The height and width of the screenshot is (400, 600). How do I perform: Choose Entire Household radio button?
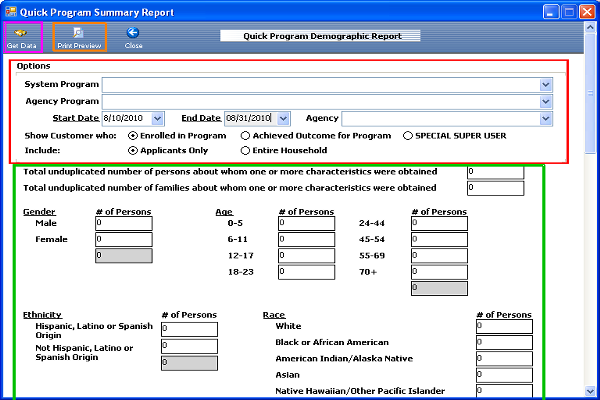pos(246,150)
